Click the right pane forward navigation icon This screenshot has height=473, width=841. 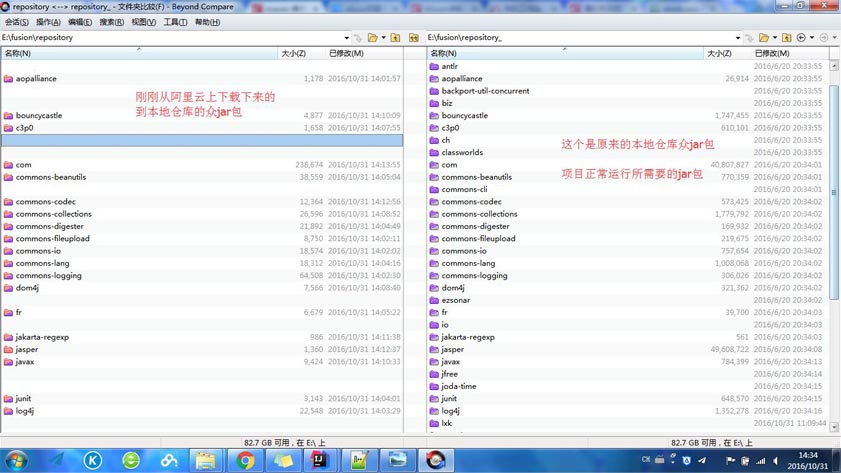(x=824, y=38)
